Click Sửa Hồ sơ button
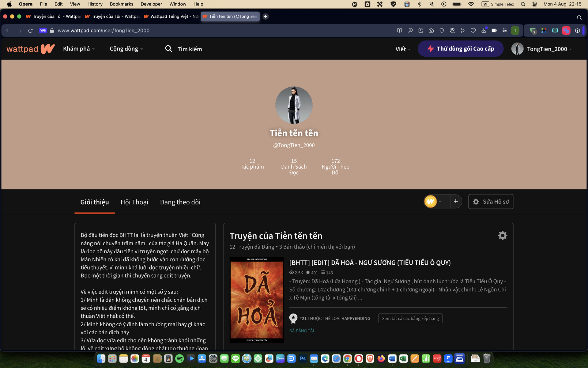Viewport: 588px width, 368px height. point(491,201)
